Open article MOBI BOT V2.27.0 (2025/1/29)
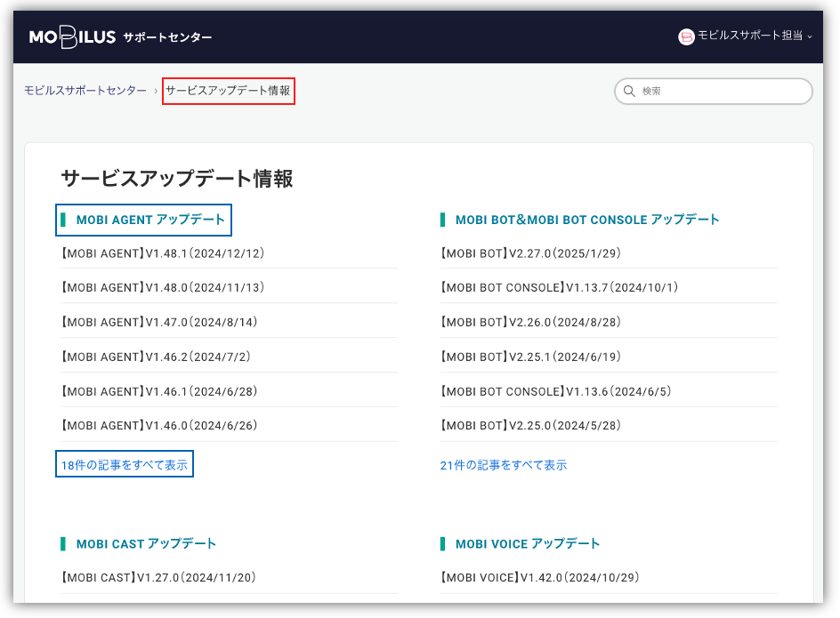Screen dimensions: 840x618 pyautogui.click(x=530, y=253)
